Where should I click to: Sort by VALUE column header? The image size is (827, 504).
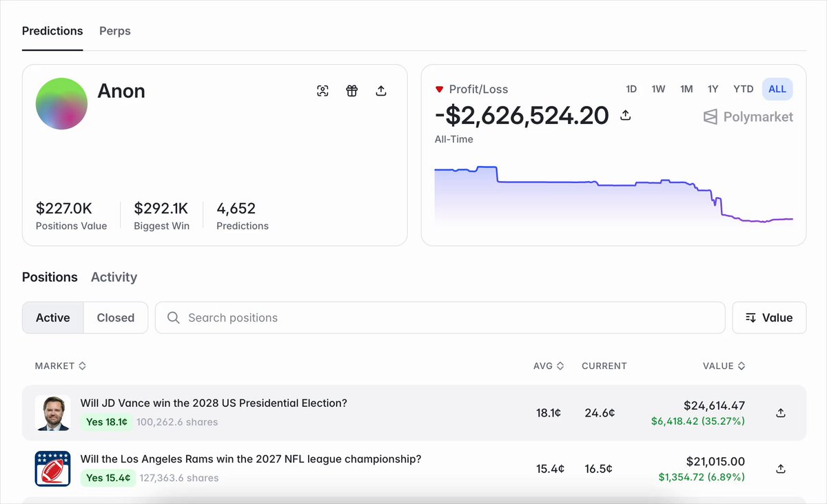(x=724, y=366)
